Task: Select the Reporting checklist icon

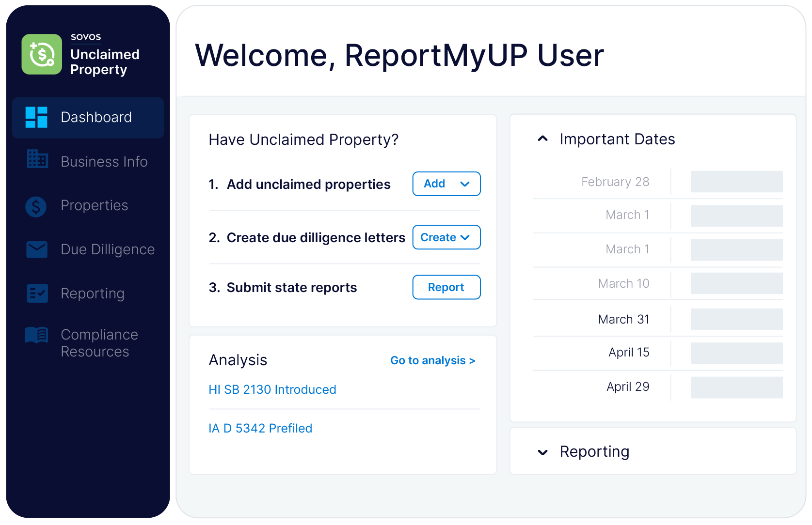Action: pos(36,293)
